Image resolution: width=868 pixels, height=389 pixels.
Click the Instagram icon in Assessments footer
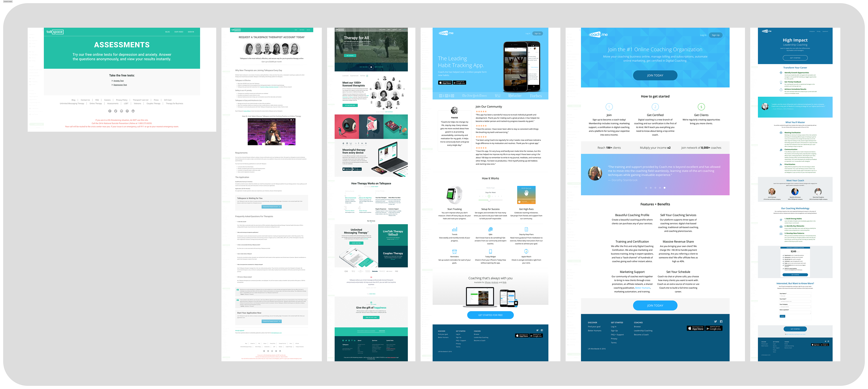pyautogui.click(x=121, y=111)
